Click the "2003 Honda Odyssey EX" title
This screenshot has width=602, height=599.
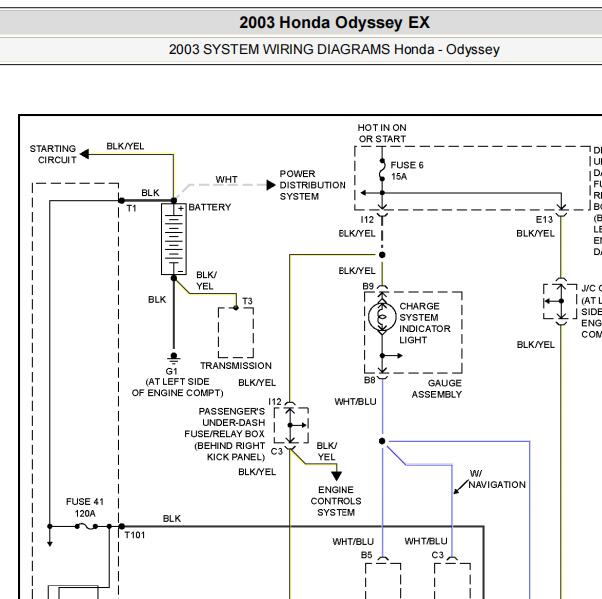tap(334, 23)
